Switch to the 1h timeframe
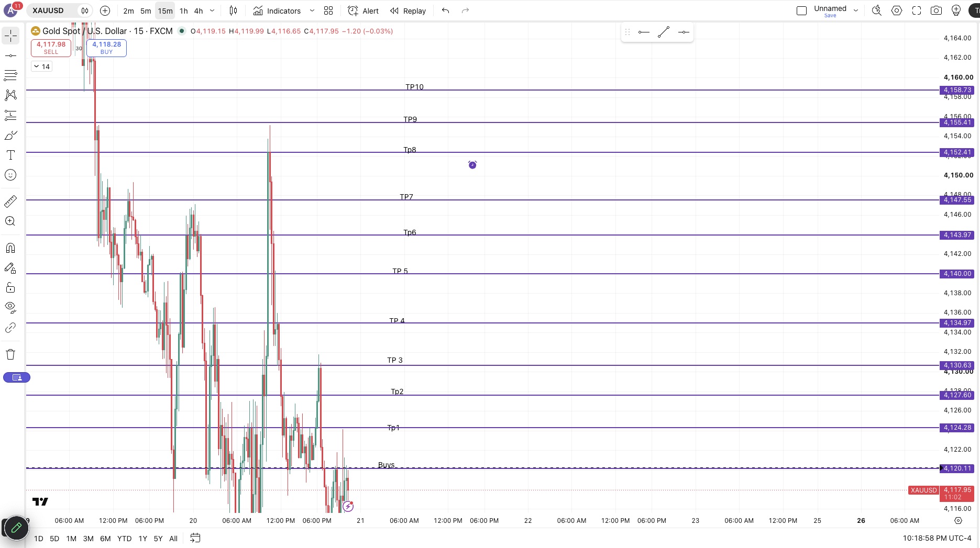980x548 pixels. tap(183, 10)
